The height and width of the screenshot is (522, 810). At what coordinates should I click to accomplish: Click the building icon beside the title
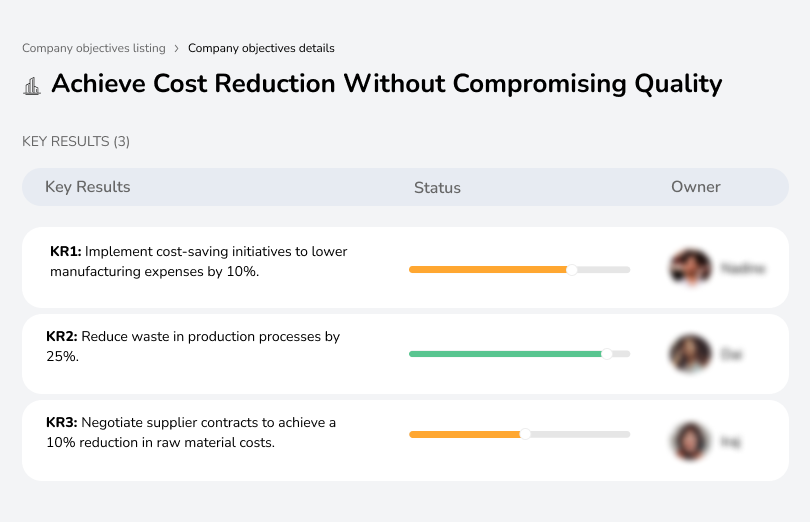(x=32, y=85)
